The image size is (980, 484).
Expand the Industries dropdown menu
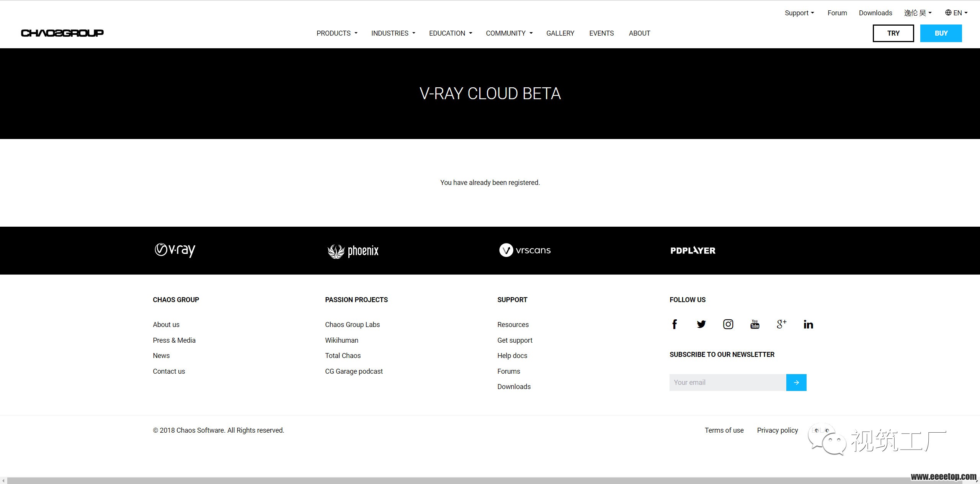[393, 33]
